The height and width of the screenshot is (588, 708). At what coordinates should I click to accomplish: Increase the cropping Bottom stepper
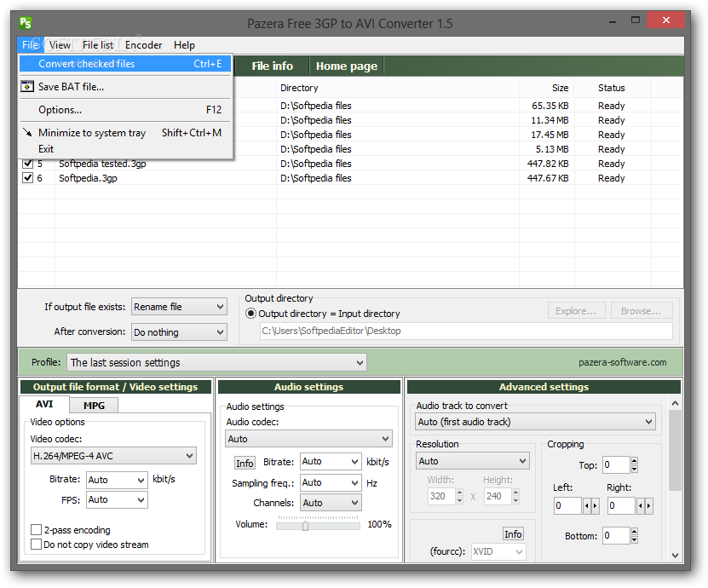point(635,532)
